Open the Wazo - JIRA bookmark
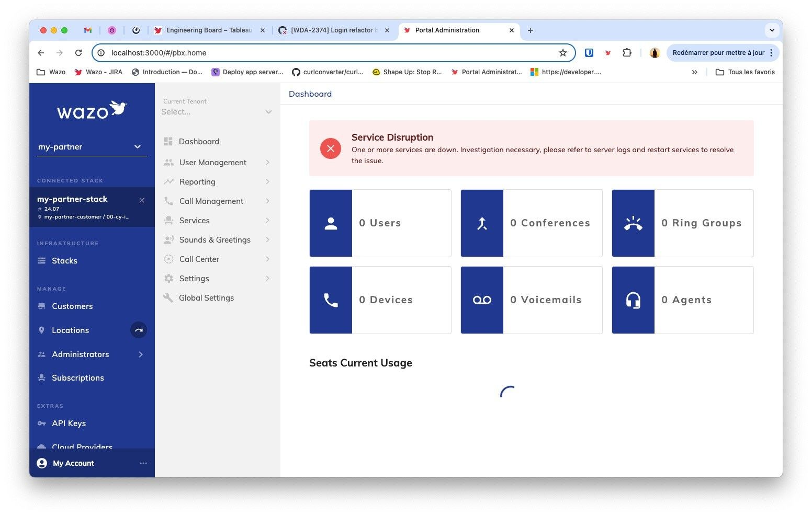Screen dimensions: 812x516 (x=98, y=72)
